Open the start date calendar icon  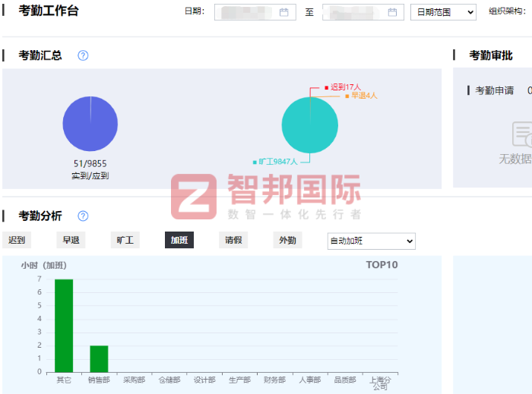point(284,12)
